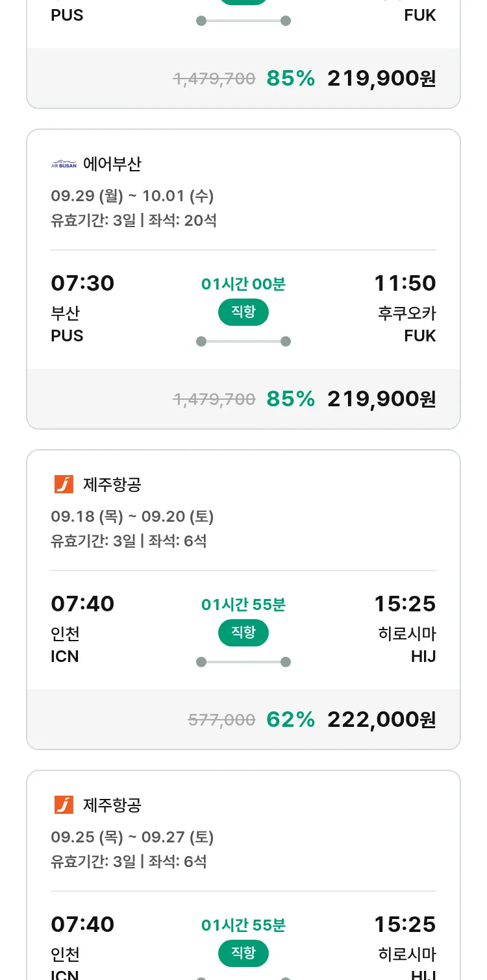Select 219,900원 price on 09.29 Air Busan card
Viewport: 487px width, 980px height.
coord(381,398)
